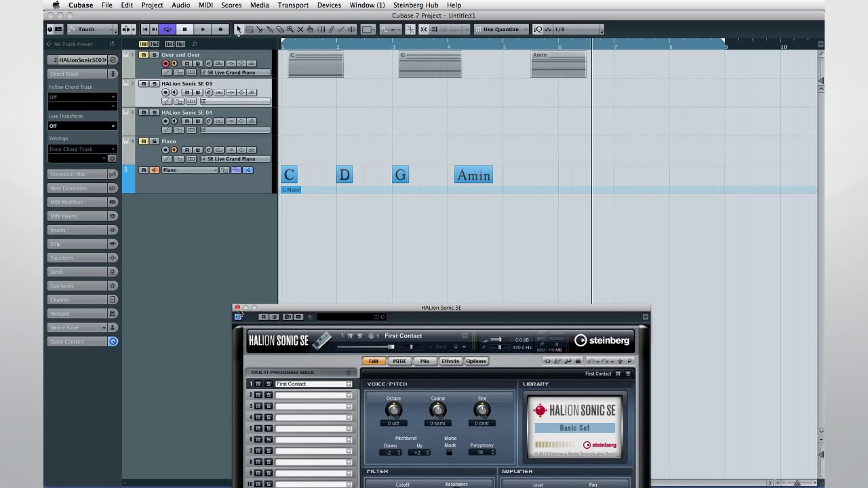Open edit instrument on Piano track
The width and height of the screenshot is (868, 488).
tap(209, 150)
